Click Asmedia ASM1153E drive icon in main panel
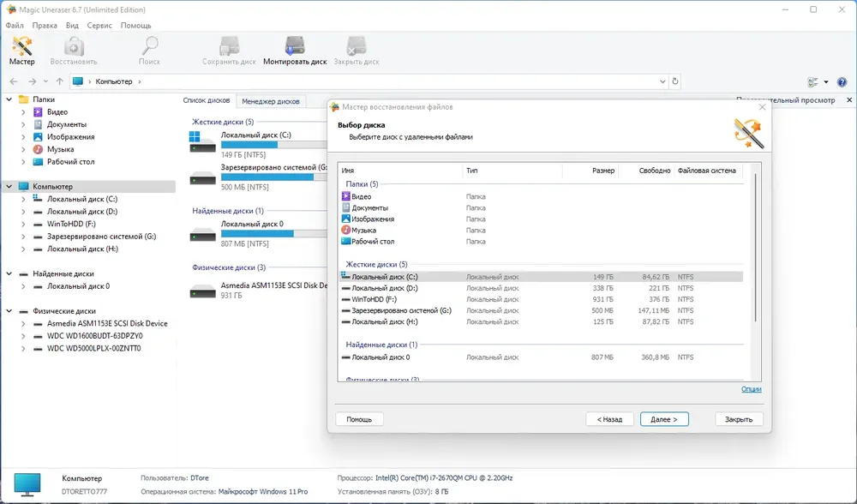Screen dimensions: 857x504 202,291
